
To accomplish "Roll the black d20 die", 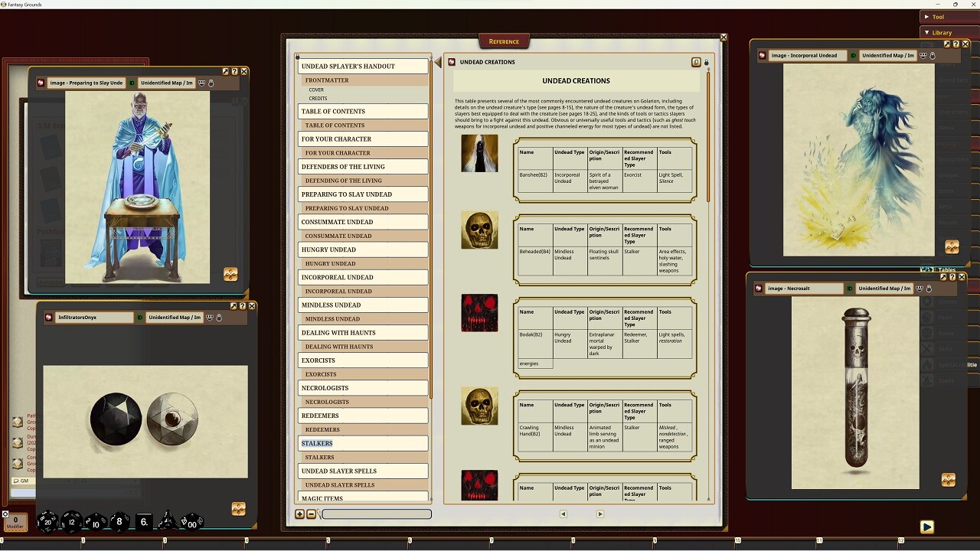I will click(47, 523).
